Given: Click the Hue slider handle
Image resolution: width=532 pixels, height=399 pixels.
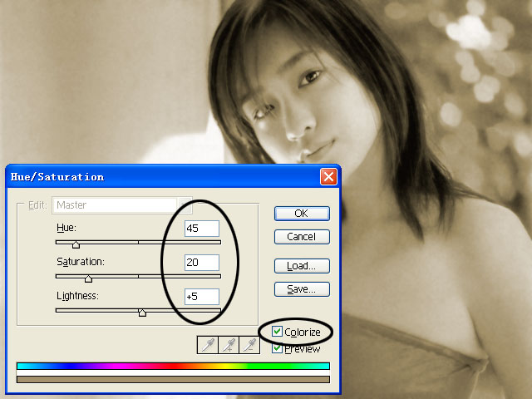Looking at the screenshot, I should [x=76, y=244].
